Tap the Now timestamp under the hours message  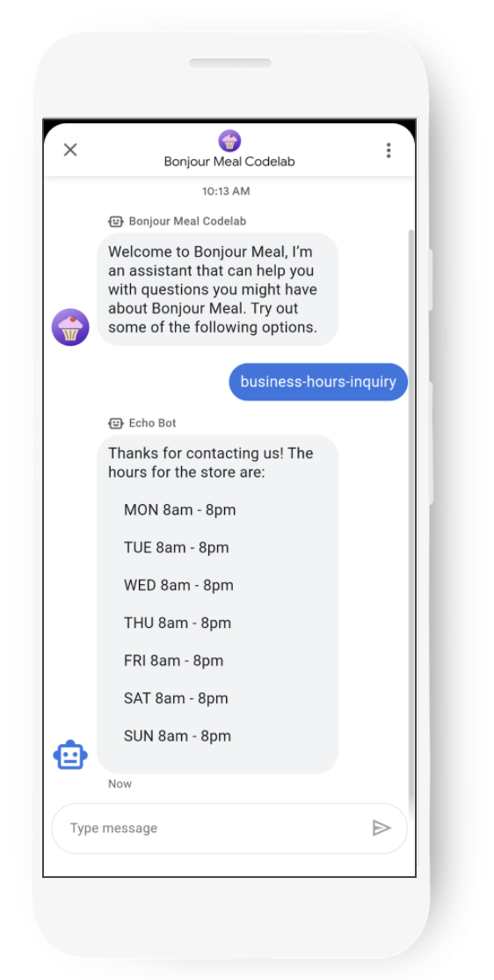[120, 784]
